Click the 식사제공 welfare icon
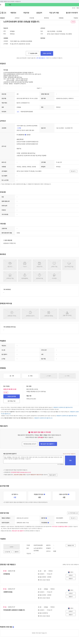 (54, 276)
